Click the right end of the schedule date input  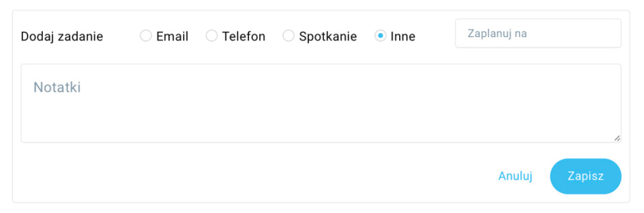point(608,33)
